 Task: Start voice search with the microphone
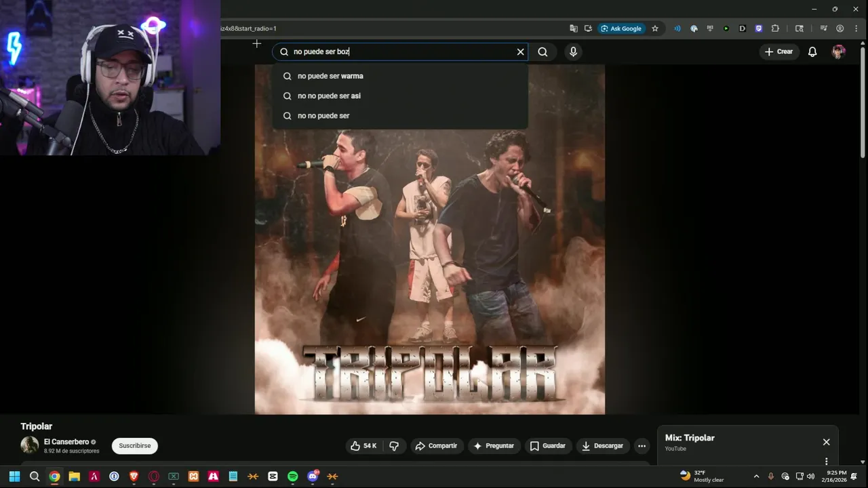573,52
